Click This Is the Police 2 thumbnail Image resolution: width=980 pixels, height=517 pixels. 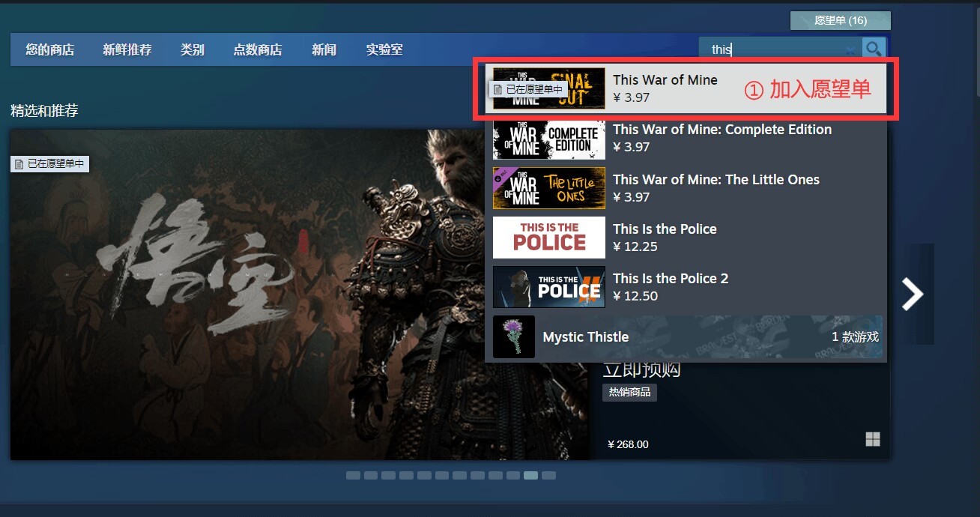pos(548,287)
